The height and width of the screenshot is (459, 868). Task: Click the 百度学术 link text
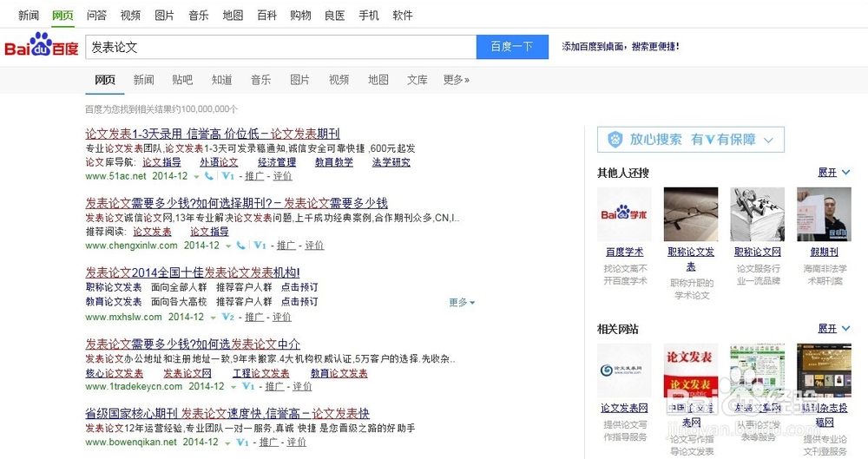[624, 252]
